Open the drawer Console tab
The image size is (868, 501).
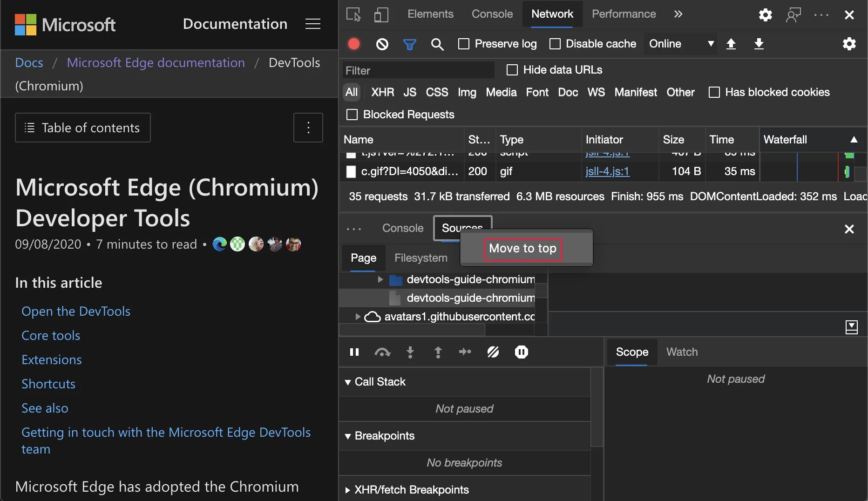[x=403, y=228]
